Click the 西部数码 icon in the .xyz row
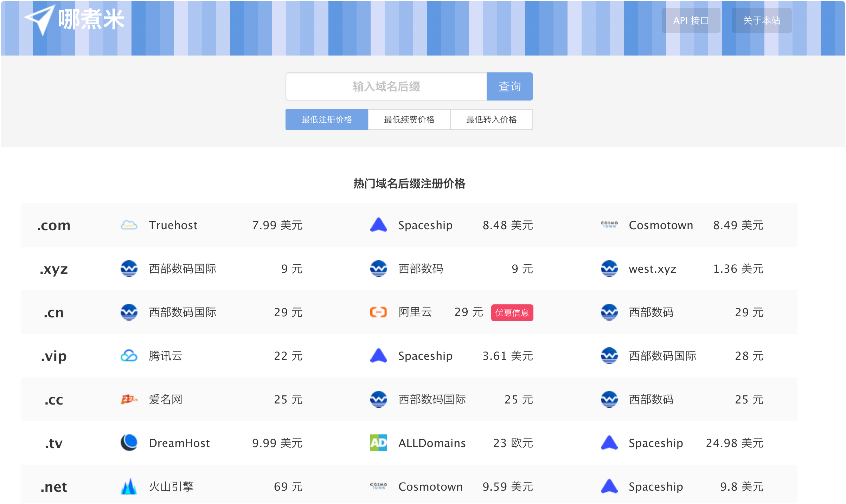 pos(379,269)
